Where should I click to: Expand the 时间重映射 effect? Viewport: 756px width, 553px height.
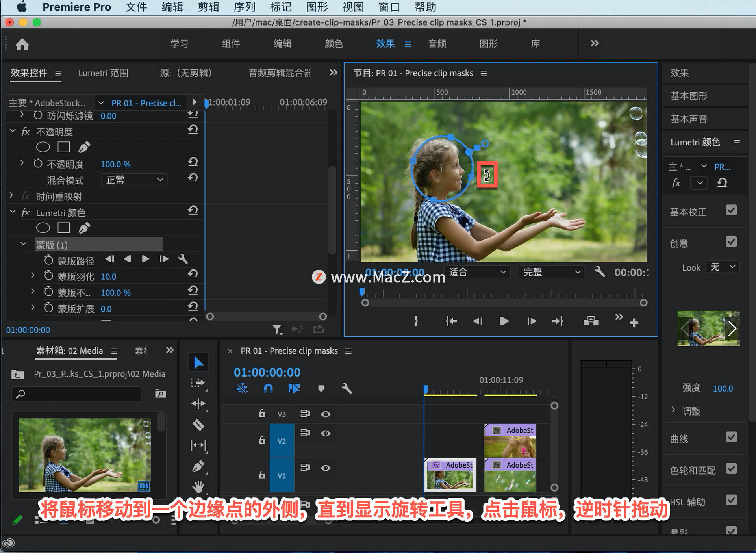pyautogui.click(x=11, y=196)
